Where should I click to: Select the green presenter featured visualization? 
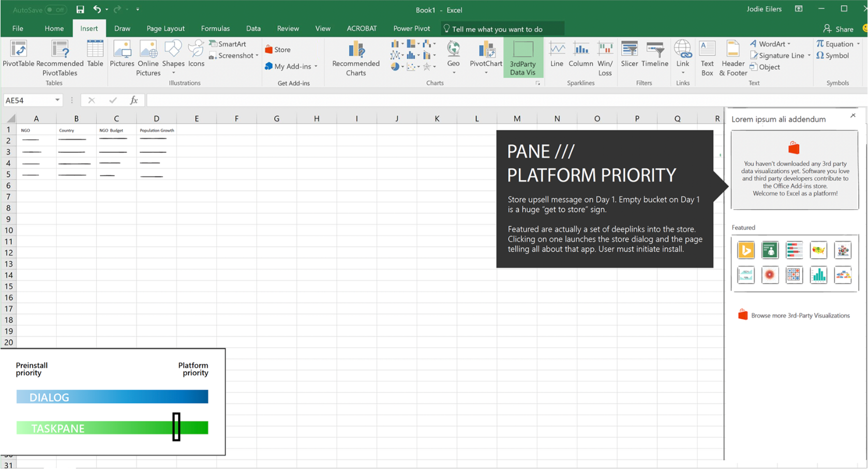click(x=770, y=250)
